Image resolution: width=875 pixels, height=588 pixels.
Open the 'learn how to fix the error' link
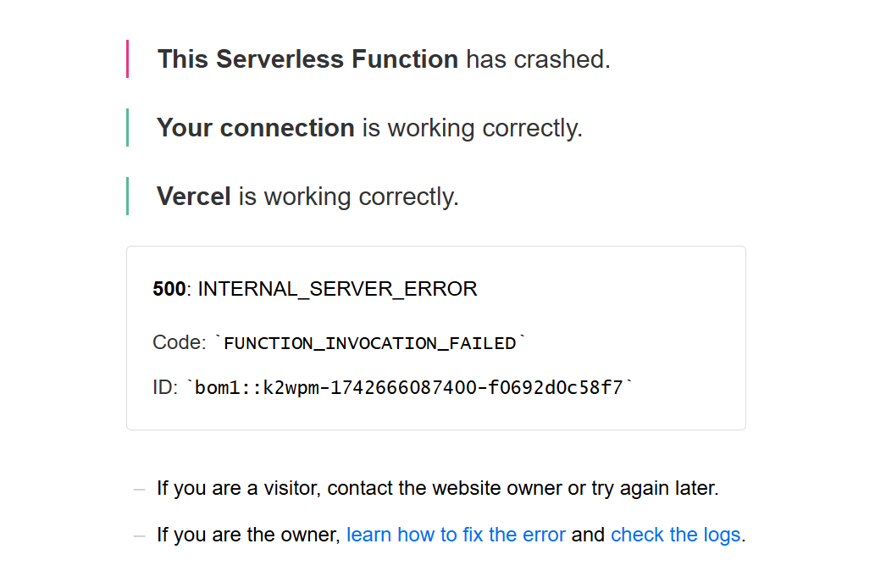click(x=456, y=535)
